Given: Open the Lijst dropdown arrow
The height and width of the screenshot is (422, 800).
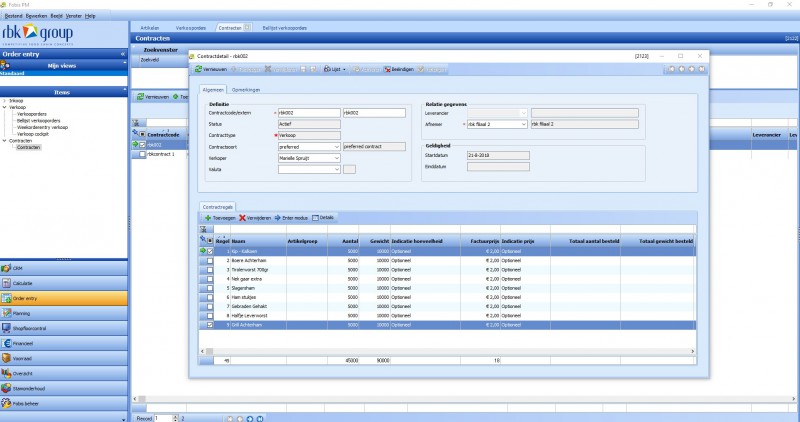Looking at the screenshot, I should click(x=344, y=69).
